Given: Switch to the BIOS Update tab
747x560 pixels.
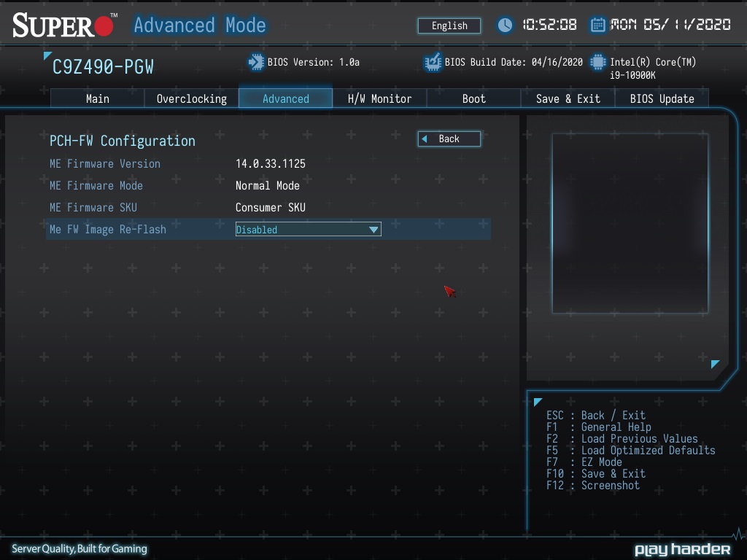Looking at the screenshot, I should pos(662,98).
